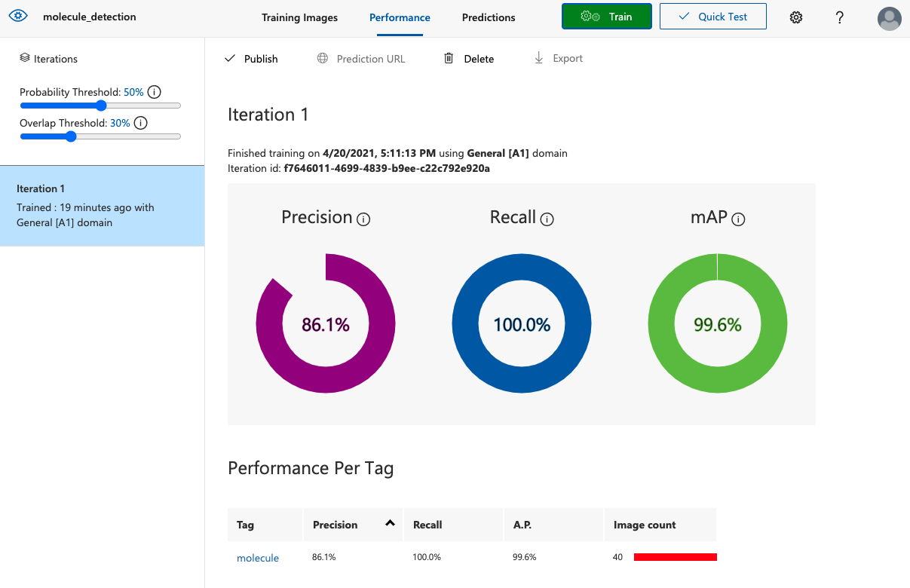
Task: Click the Probability Threshold slider handle
Action: (x=102, y=106)
